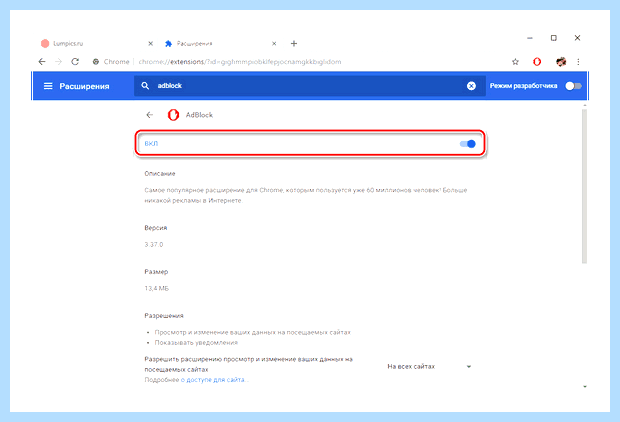
Task: Minimize the Chrome window
Action: point(530,38)
